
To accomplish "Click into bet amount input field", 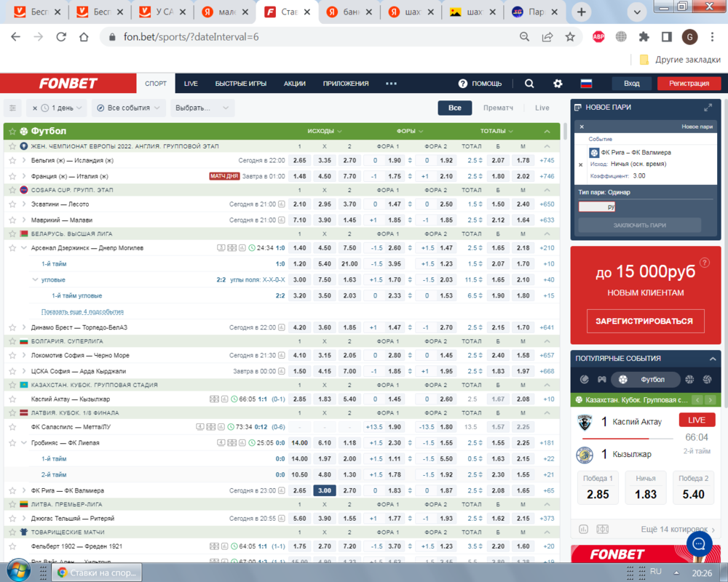I will click(x=597, y=207).
